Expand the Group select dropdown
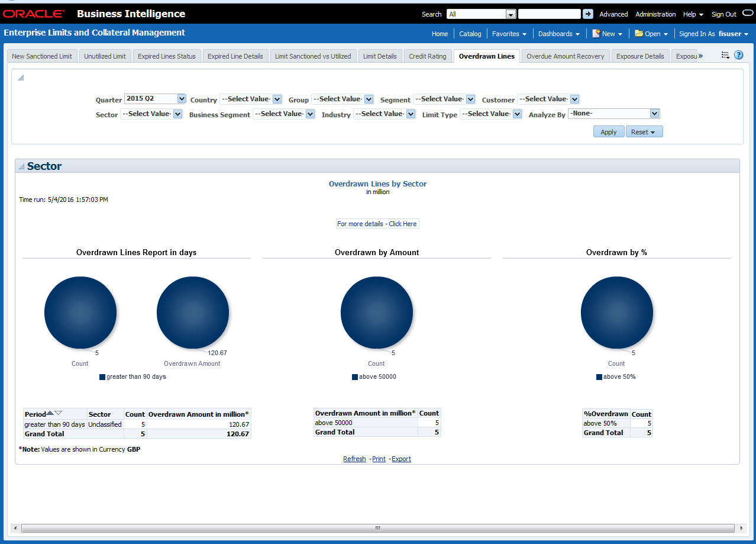 [369, 99]
